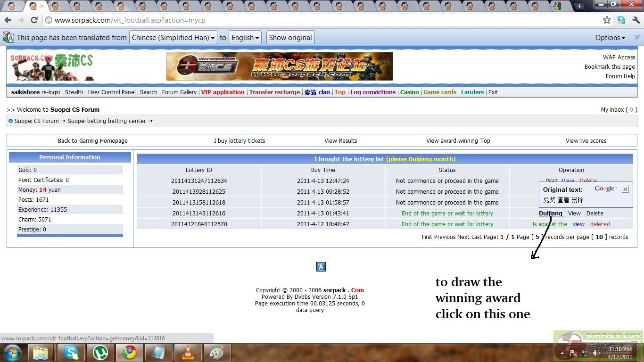Open User Control Panel menu link
This screenshot has width=644, height=362.
tap(112, 92)
